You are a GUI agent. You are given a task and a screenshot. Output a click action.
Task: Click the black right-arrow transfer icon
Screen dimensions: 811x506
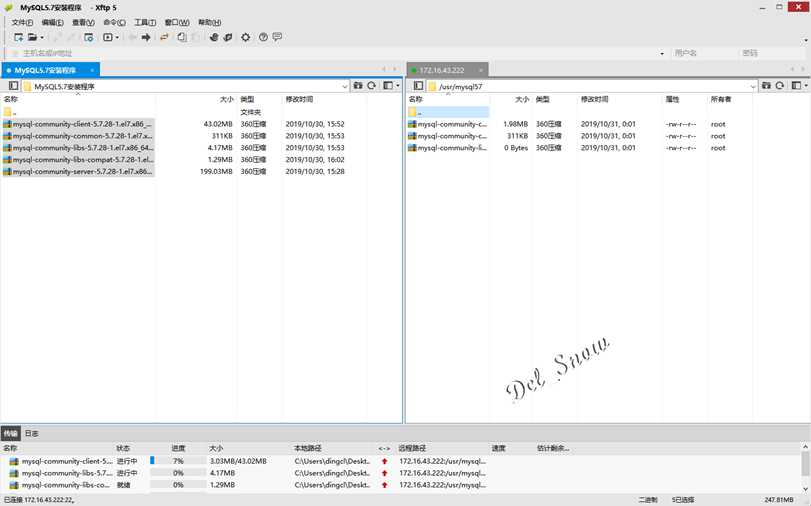[146, 37]
